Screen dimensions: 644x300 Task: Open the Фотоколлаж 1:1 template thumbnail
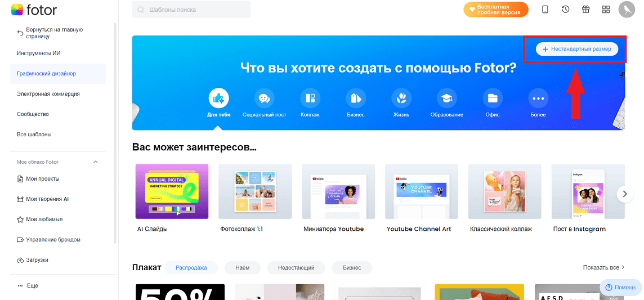(255, 191)
